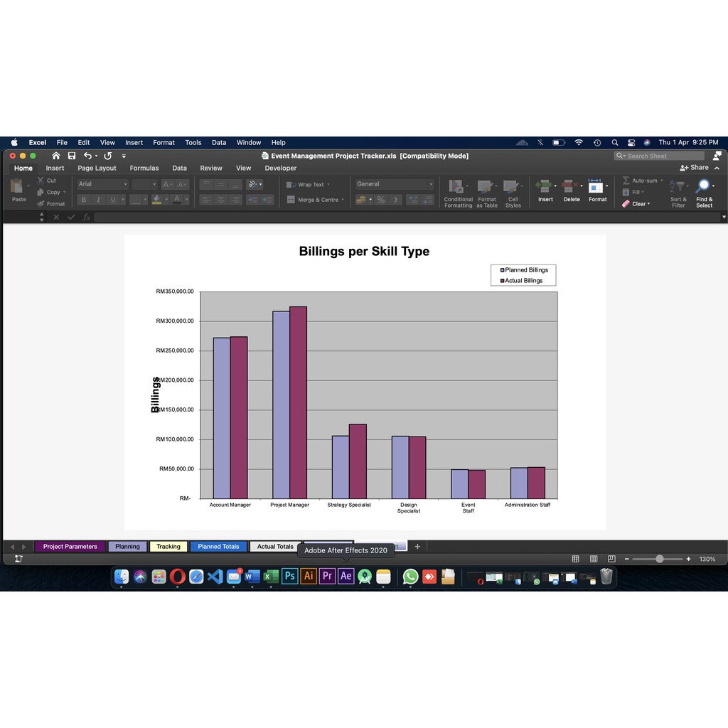Open Illustrator from the dock

tap(309, 576)
